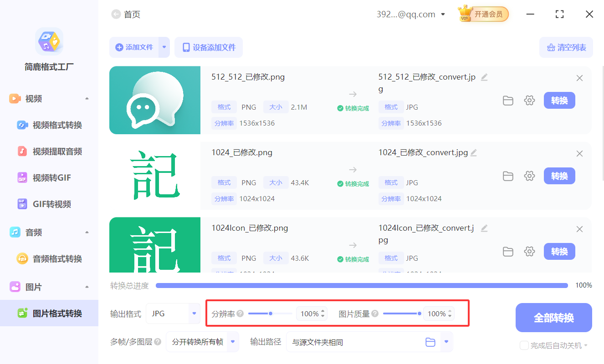This screenshot has width=604, height=364.
Task: Click the 开通会员 VIP badge
Action: click(x=483, y=14)
